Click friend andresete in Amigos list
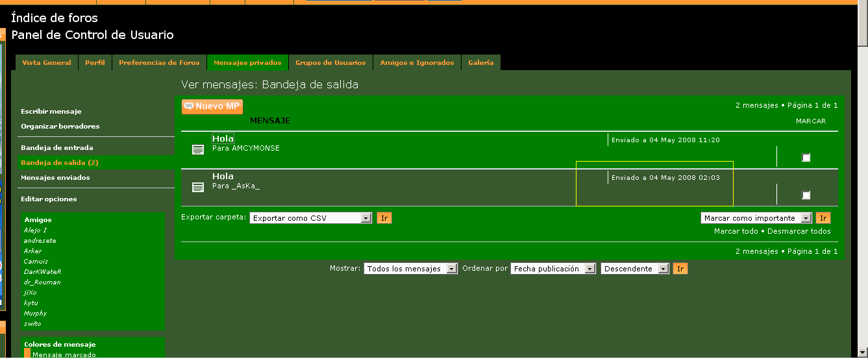This screenshot has width=868, height=359. coord(40,241)
